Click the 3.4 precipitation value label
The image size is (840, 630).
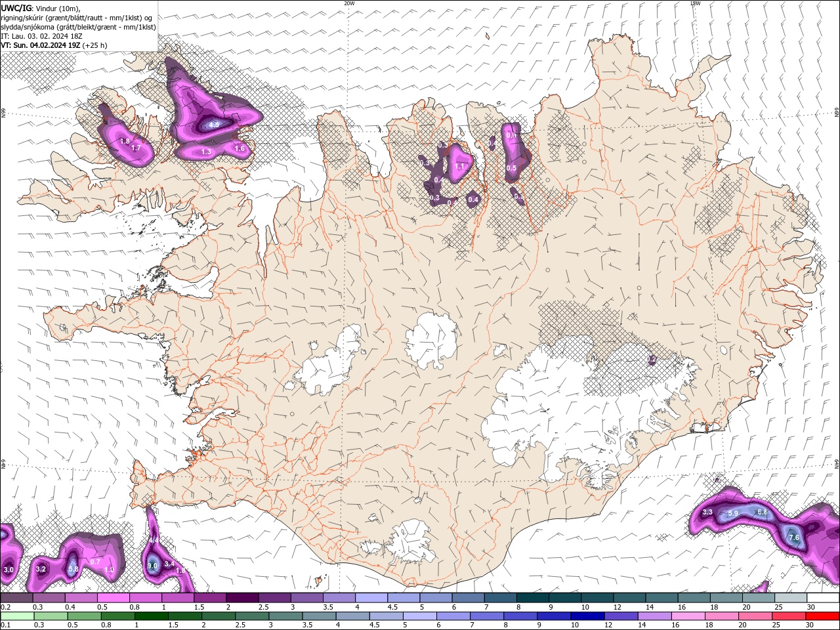tap(169, 563)
